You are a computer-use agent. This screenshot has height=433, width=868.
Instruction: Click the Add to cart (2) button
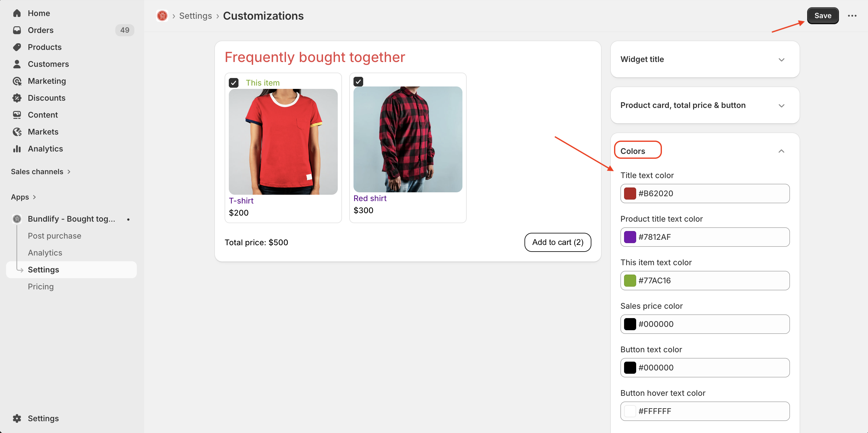point(558,242)
